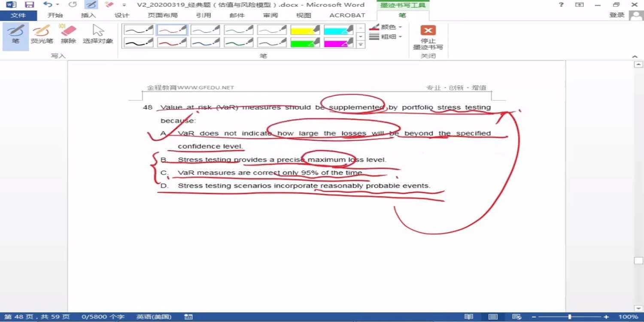The width and height of the screenshot is (644, 322).
Task: Click the header text 金程教育WWW.GFEDU.NET
Action: click(x=190, y=88)
